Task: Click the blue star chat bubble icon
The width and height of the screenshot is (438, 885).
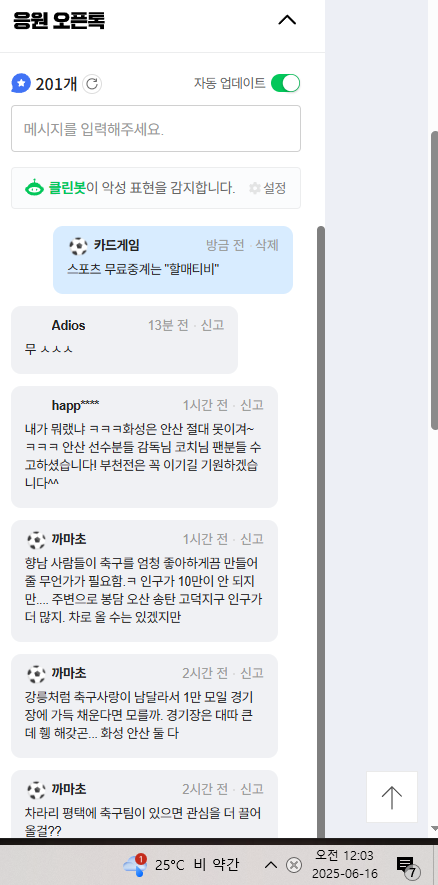Action: pyautogui.click(x=21, y=84)
